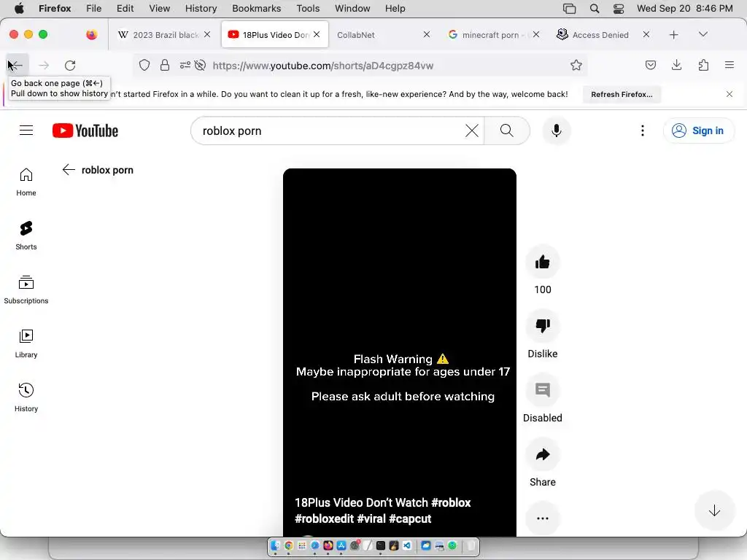Screen dimensions: 747x560
Task: Dismiss the Firefox refresh notification bar
Action: [729, 94]
